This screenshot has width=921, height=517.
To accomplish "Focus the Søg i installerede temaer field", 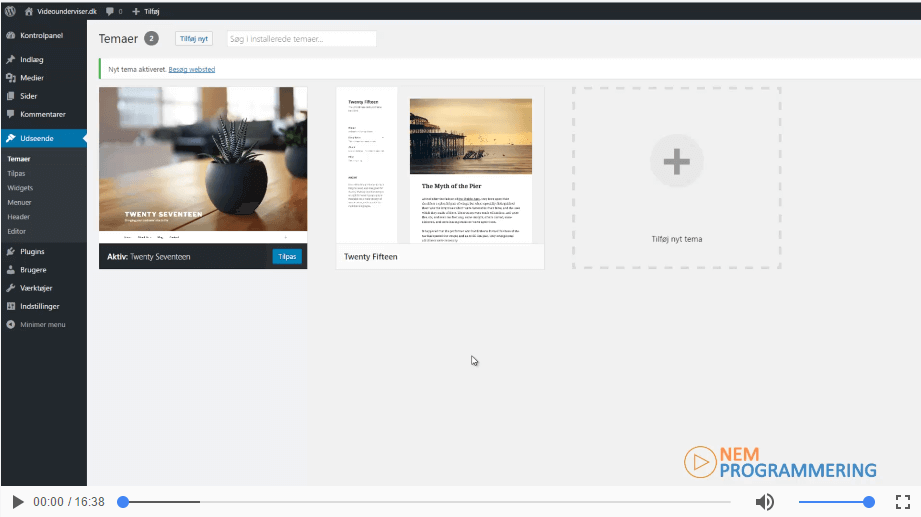I will [301, 39].
